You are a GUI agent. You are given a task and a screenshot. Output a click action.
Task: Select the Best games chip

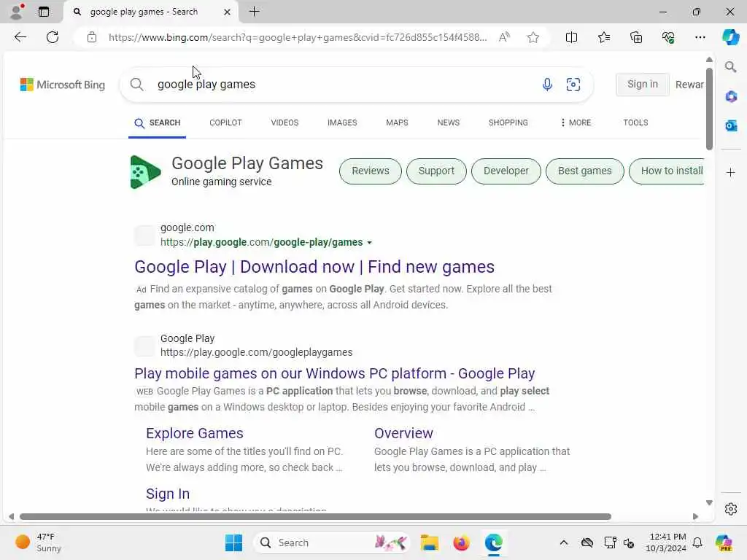coord(584,171)
